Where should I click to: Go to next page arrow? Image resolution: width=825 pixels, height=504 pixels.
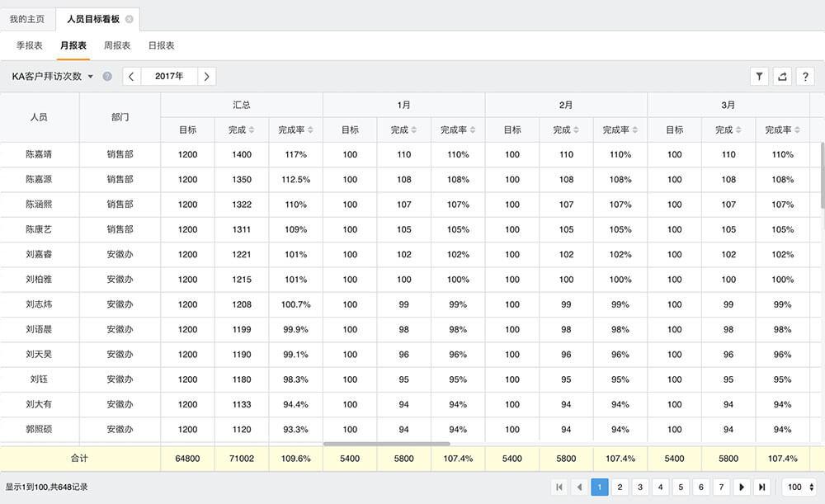tap(742, 488)
